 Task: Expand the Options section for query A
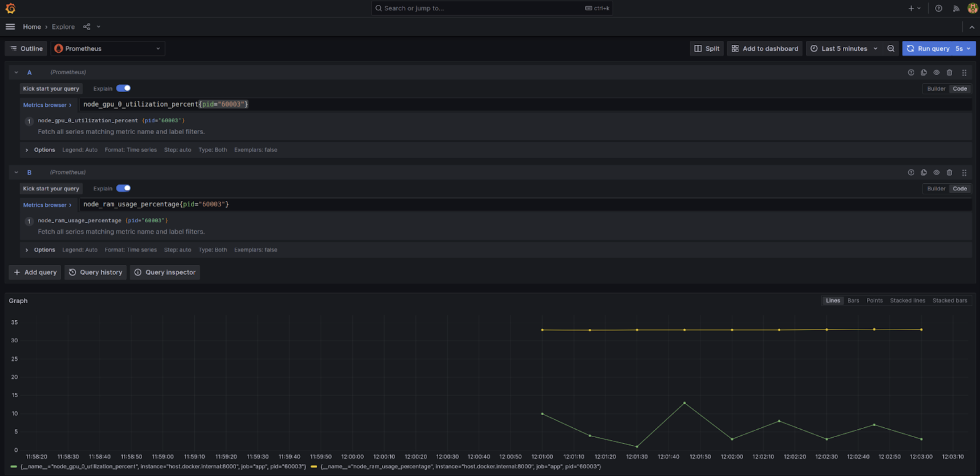27,149
